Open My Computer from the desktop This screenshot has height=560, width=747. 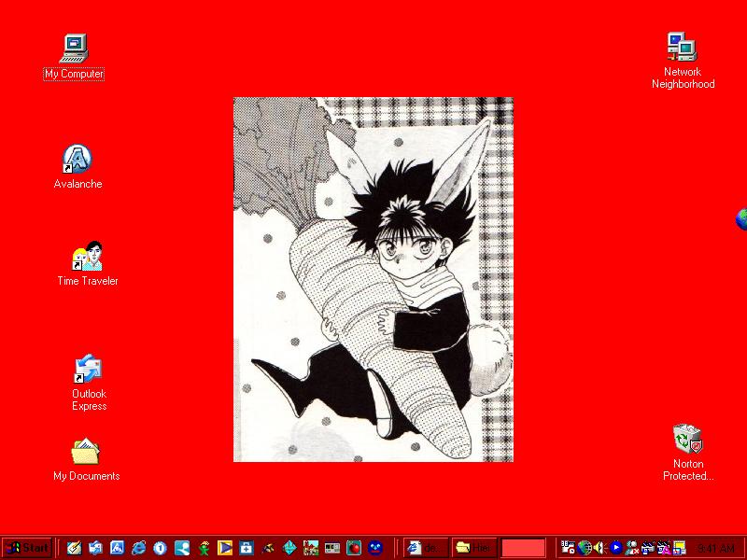[x=73, y=49]
